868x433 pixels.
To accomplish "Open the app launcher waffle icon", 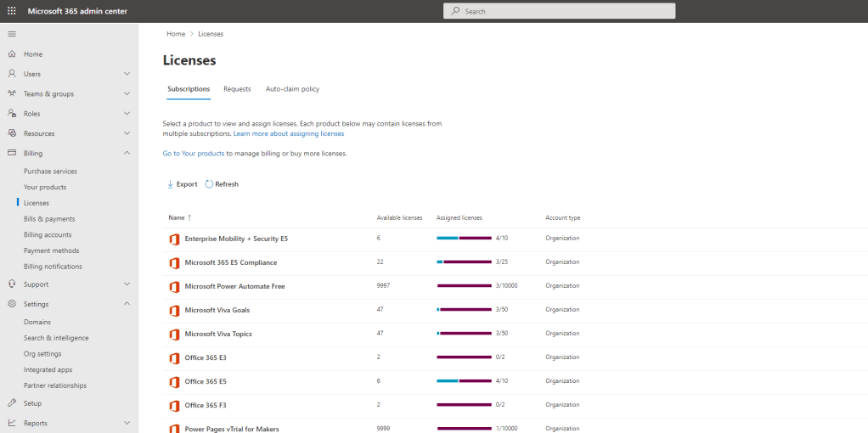I will click(x=12, y=11).
